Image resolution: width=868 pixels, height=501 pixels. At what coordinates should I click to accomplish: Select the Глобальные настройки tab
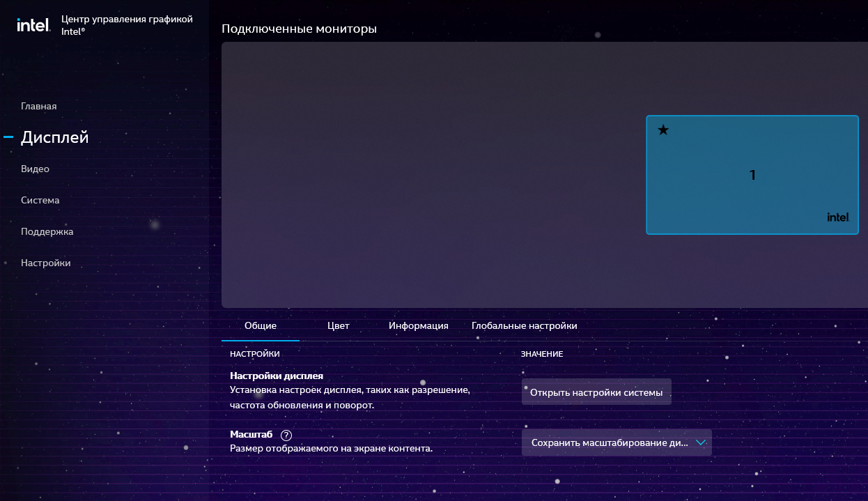524,326
